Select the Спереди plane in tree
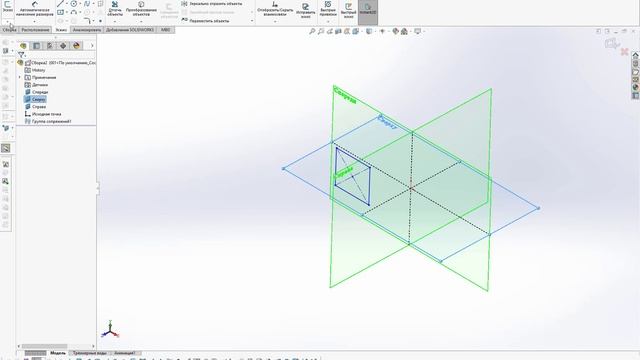The image size is (640, 360). click(x=36, y=92)
